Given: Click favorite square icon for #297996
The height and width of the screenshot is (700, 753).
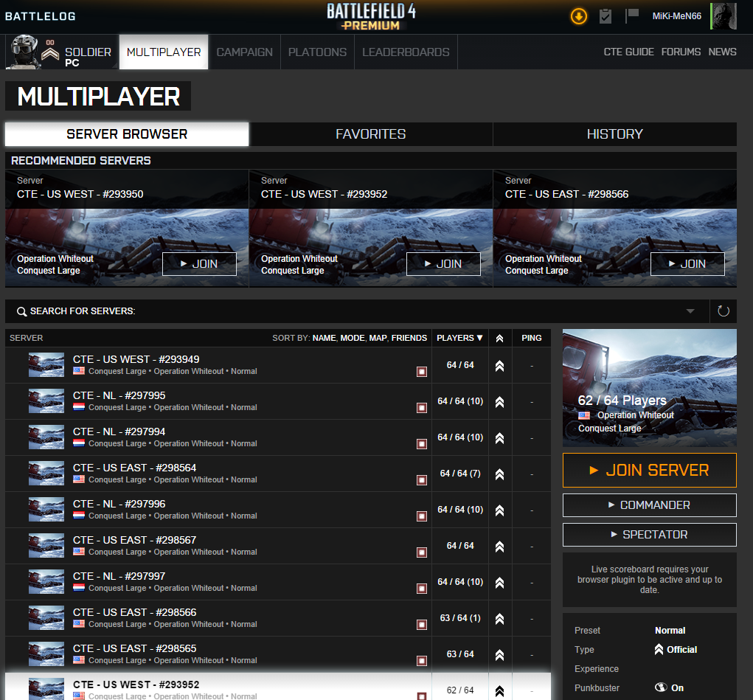Looking at the screenshot, I should (422, 516).
